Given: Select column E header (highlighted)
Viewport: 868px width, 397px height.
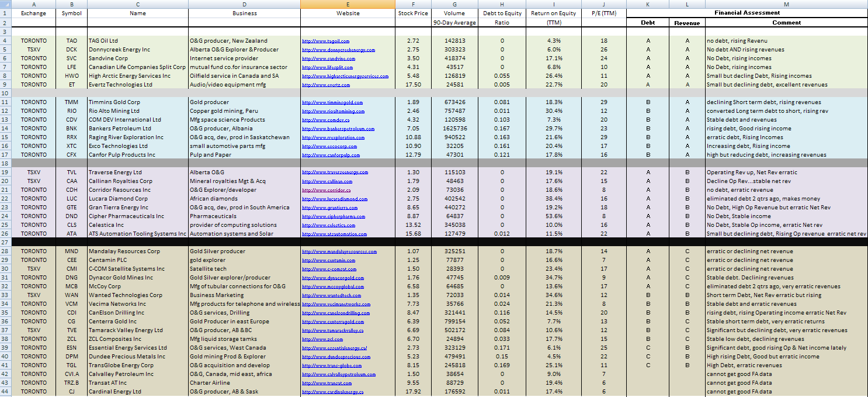Looking at the screenshot, I should coord(348,4).
